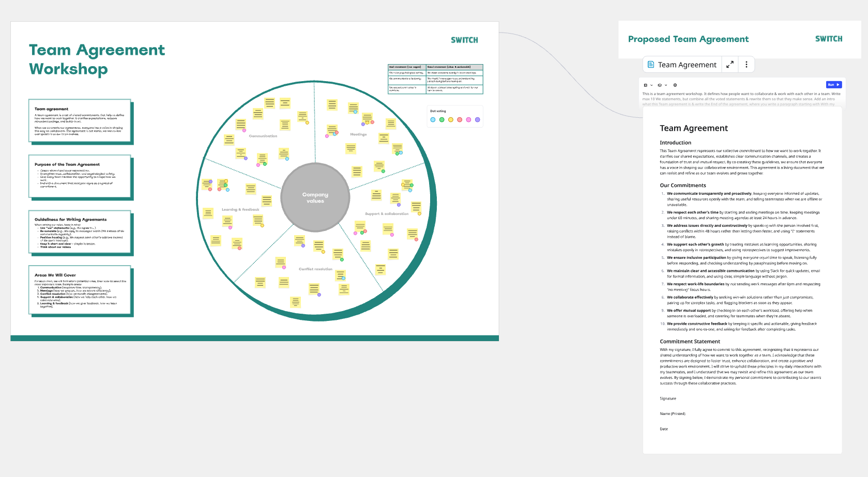The width and height of the screenshot is (868, 477).
Task: Click the Company values center circle
Action: point(315,197)
